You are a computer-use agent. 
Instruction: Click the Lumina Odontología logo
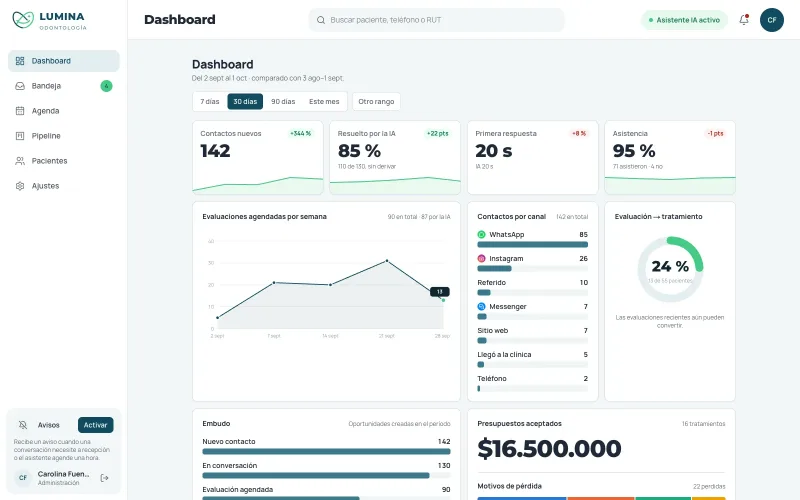click(x=49, y=20)
